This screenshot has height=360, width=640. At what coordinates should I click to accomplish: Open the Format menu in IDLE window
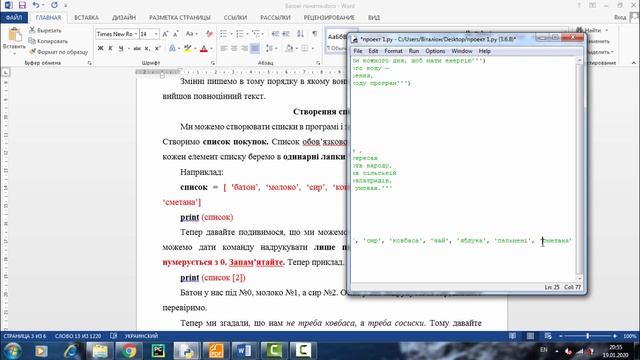[x=393, y=51]
